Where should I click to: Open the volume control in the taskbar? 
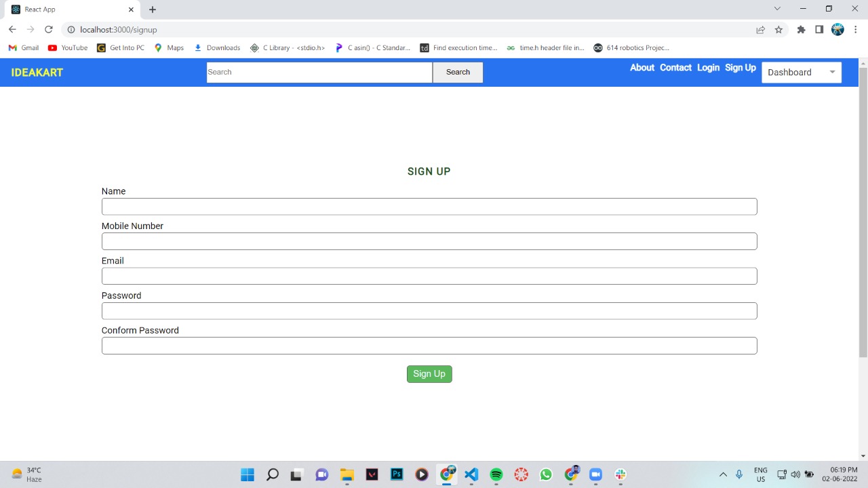(794, 474)
